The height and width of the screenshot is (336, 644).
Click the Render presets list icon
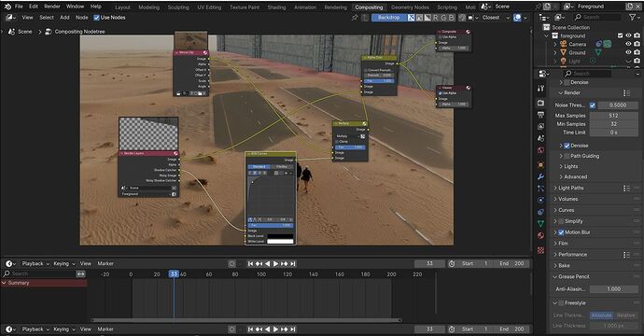point(626,92)
